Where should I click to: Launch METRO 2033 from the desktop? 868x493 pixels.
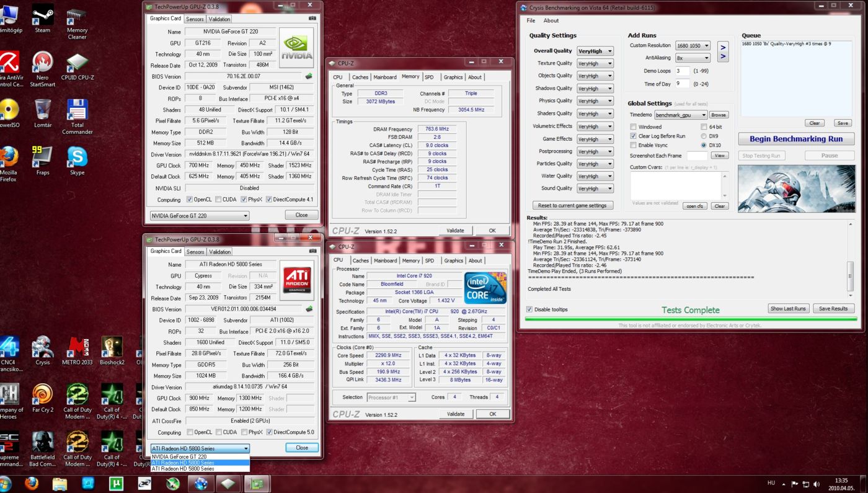pyautogui.click(x=77, y=350)
